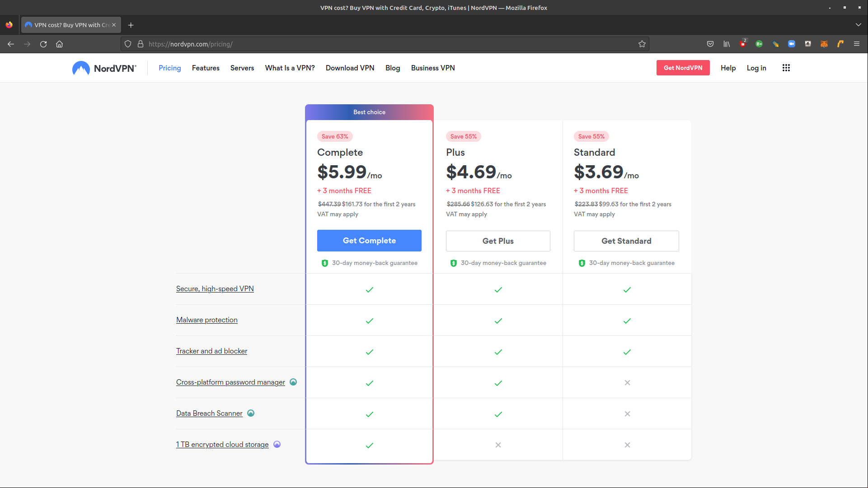Open Malware protection link
Image resolution: width=868 pixels, height=488 pixels.
tap(207, 320)
